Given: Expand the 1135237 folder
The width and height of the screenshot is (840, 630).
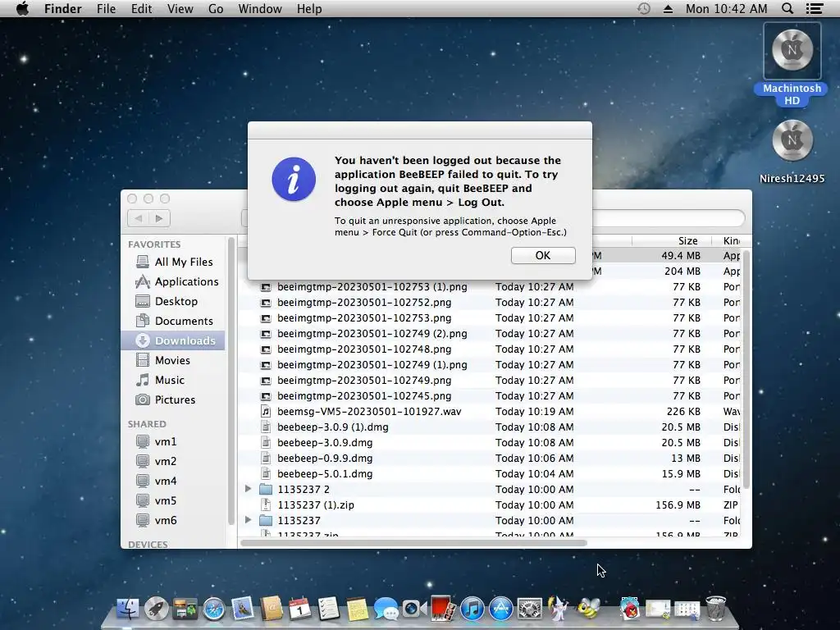Looking at the screenshot, I should [248, 519].
